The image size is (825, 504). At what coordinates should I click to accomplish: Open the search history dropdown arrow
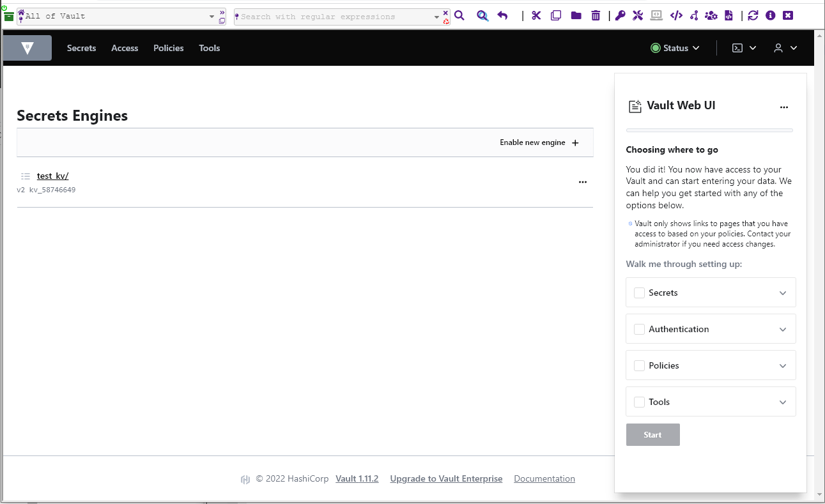437,17
